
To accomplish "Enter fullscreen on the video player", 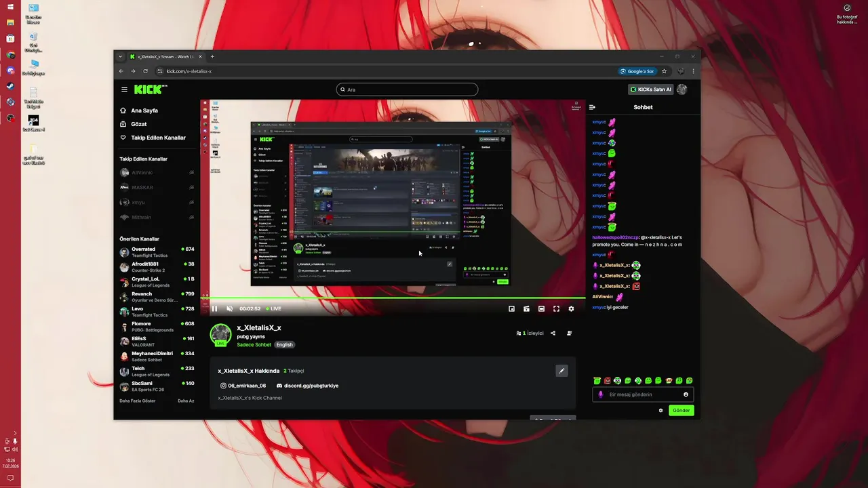I will click(x=556, y=308).
